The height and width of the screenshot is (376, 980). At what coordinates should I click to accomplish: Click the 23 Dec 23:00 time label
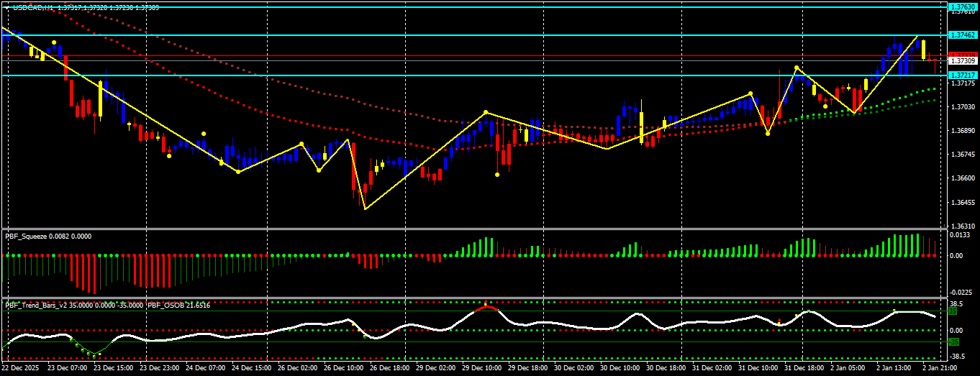click(158, 367)
